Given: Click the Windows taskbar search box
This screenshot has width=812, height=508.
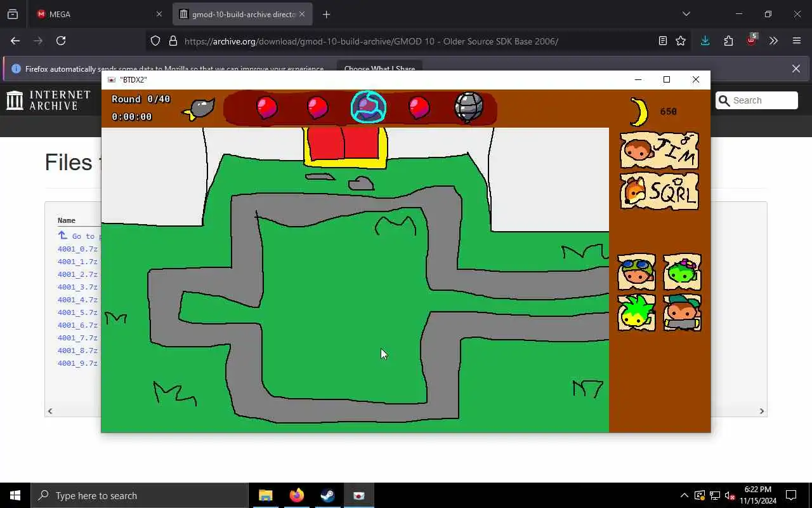Looking at the screenshot, I should [x=140, y=495].
